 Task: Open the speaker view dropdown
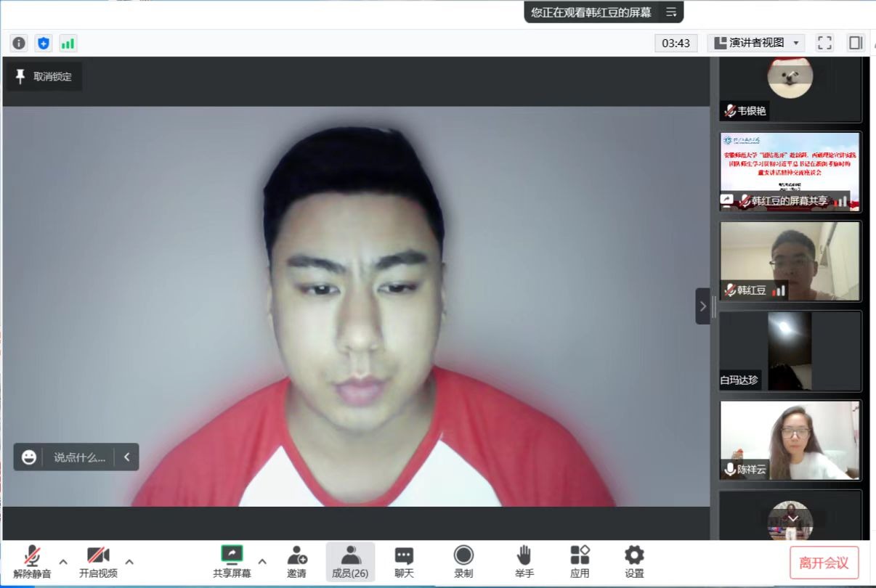click(755, 43)
